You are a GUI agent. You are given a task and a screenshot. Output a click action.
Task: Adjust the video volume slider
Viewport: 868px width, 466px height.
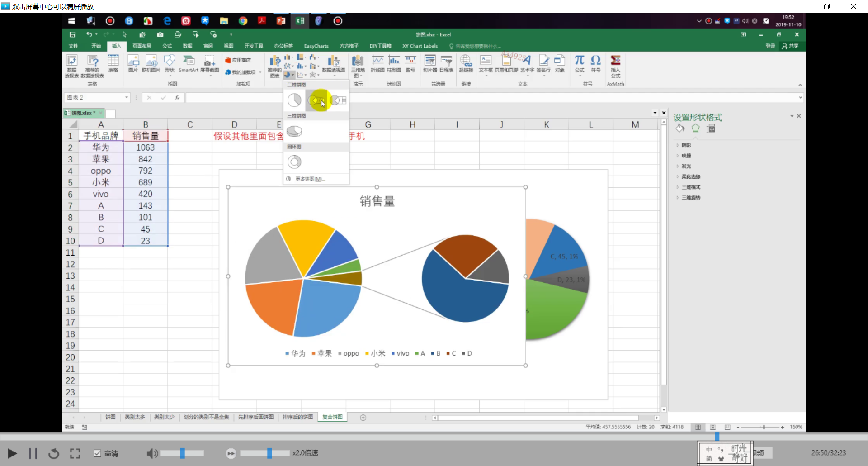pos(182,453)
